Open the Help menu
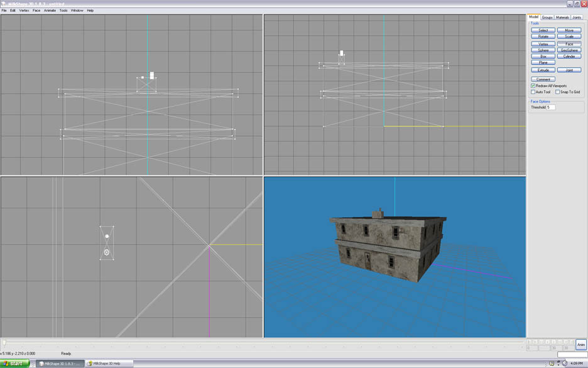This screenshot has height=368, width=588. click(90, 11)
